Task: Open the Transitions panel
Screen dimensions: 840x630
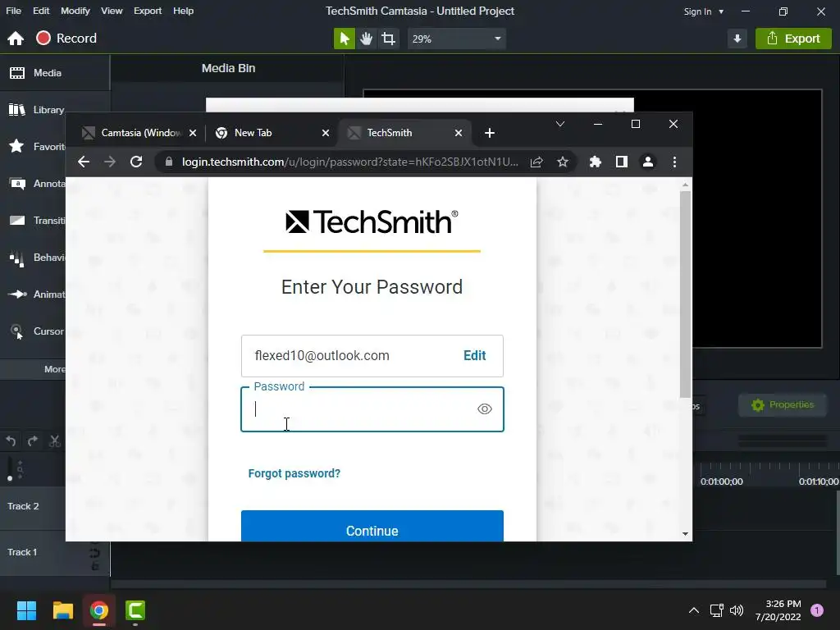Action: tap(35, 220)
